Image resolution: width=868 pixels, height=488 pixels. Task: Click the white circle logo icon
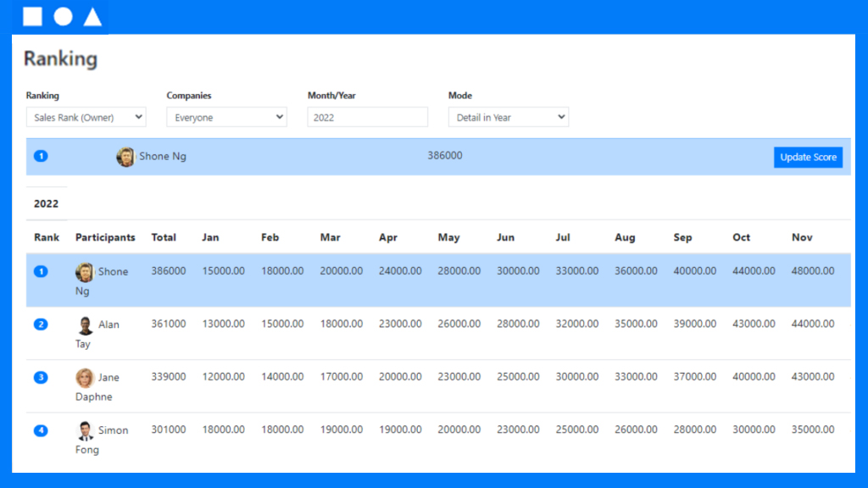coord(63,16)
